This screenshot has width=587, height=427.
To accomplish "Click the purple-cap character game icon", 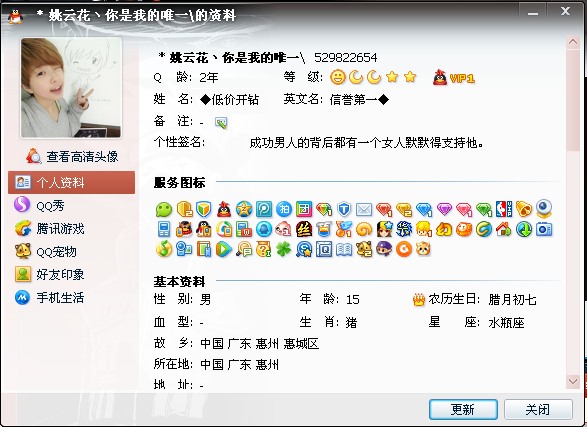I will coord(384,249).
